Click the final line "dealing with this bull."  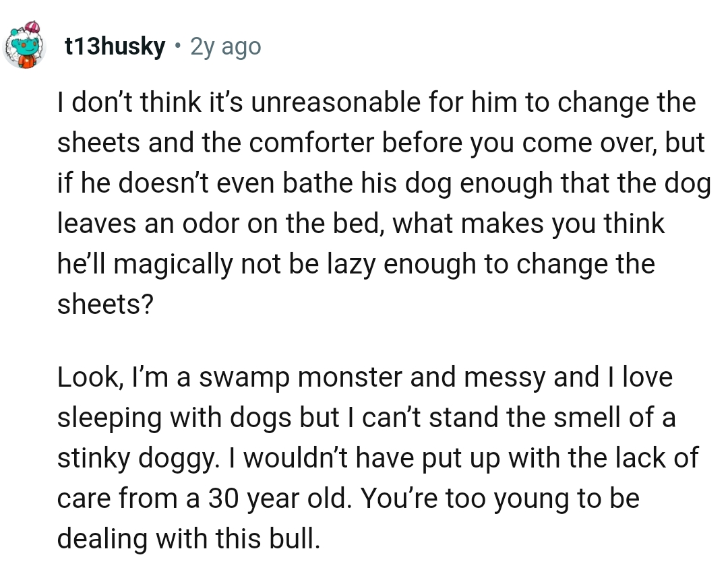point(187,540)
